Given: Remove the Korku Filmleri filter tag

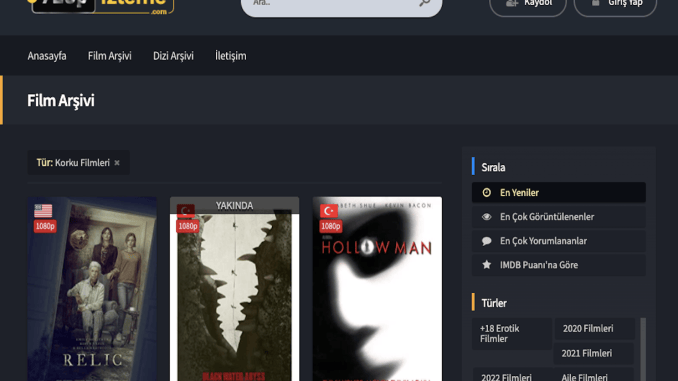Looking at the screenshot, I should click(x=117, y=163).
